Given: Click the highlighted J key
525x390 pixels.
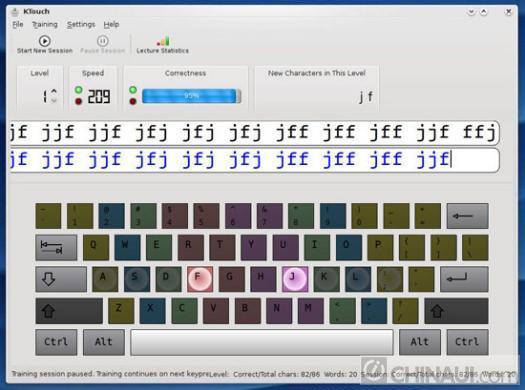Looking at the screenshot, I should pos(295,279).
